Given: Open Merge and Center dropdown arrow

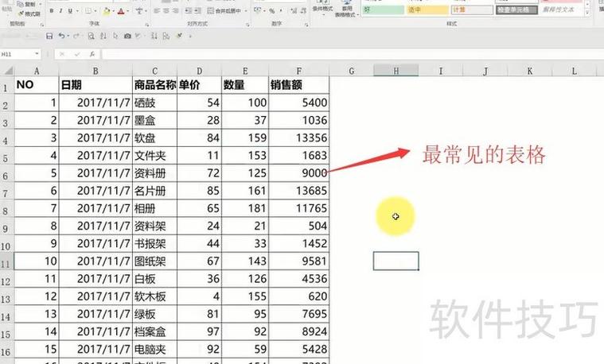Looking at the screenshot, I should tap(246, 11).
